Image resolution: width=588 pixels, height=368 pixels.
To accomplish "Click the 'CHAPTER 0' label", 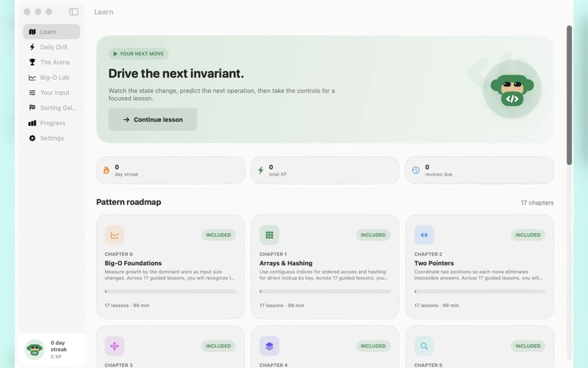I will click(x=119, y=254).
